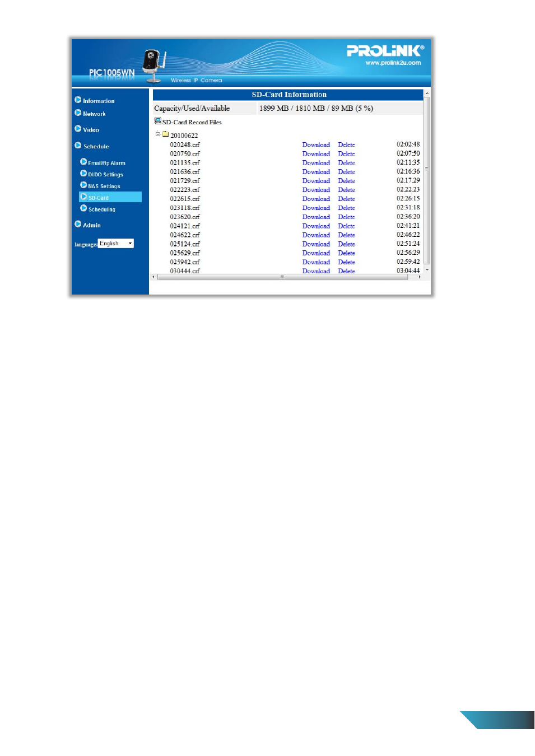
Task: Select NAS Settings submenu item
Action: coord(104,186)
